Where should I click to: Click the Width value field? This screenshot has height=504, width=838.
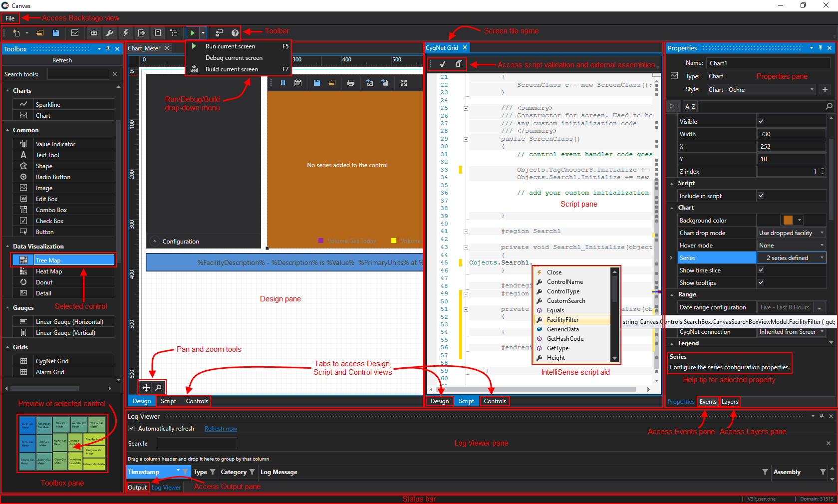pos(791,134)
